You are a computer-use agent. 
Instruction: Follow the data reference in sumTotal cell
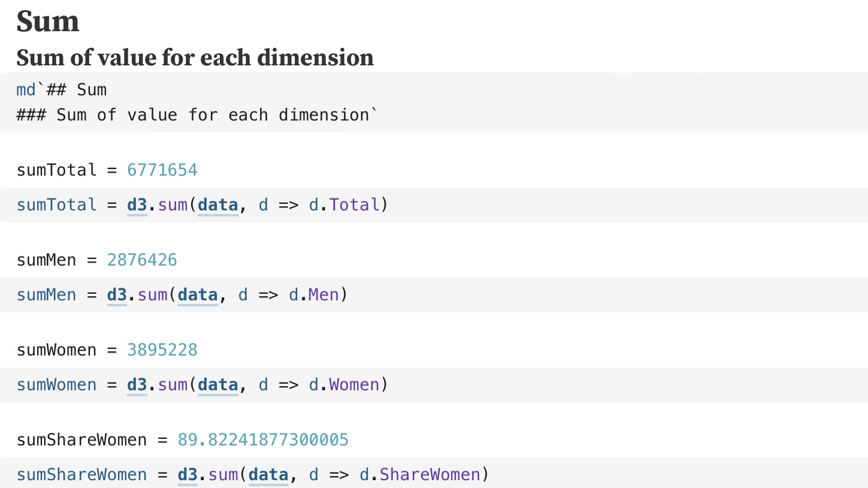click(217, 205)
